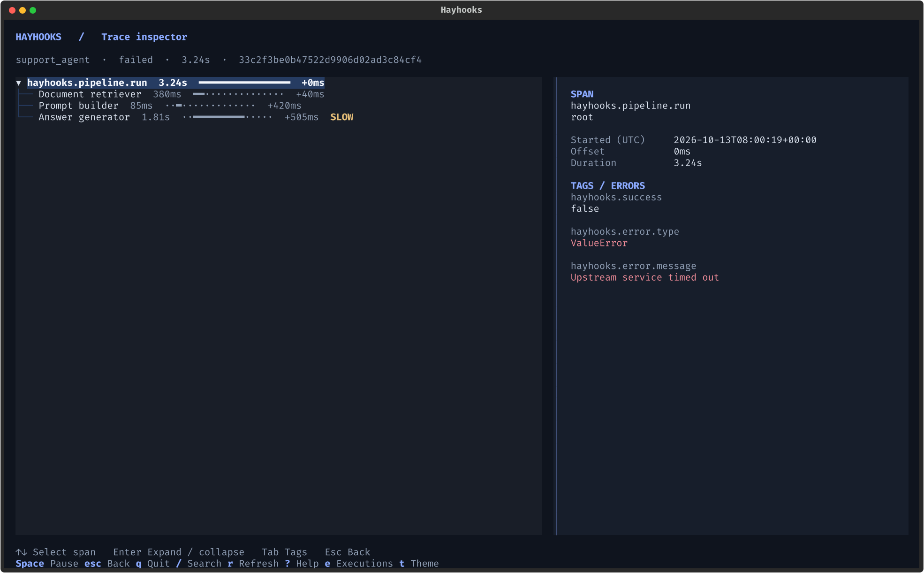Select the Document retriever span row
This screenshot has height=573, width=924.
coord(181,94)
